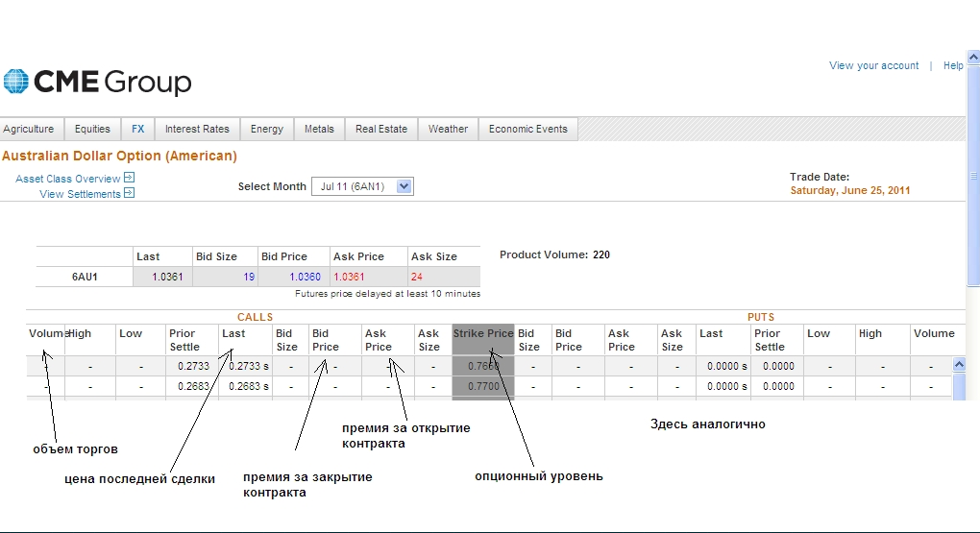
Task: Click the page vertical scrollbar thumb
Action: (x=973, y=175)
